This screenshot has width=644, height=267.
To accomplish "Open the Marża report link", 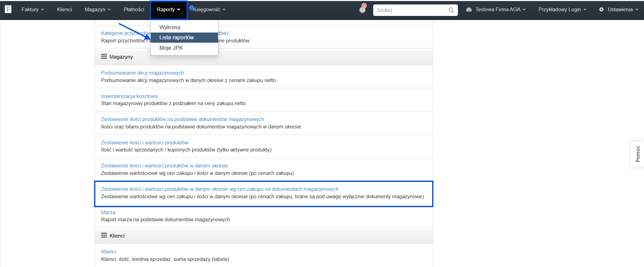I will pos(108,212).
